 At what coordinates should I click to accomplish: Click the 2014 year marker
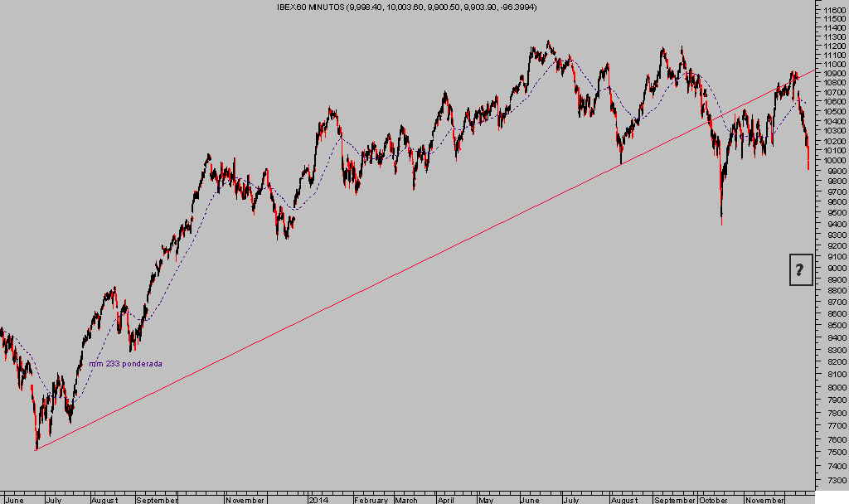[318, 500]
